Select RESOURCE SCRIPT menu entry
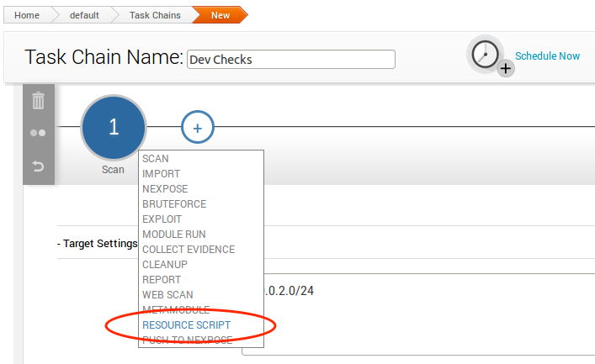This screenshot has height=364, width=595. point(186,324)
